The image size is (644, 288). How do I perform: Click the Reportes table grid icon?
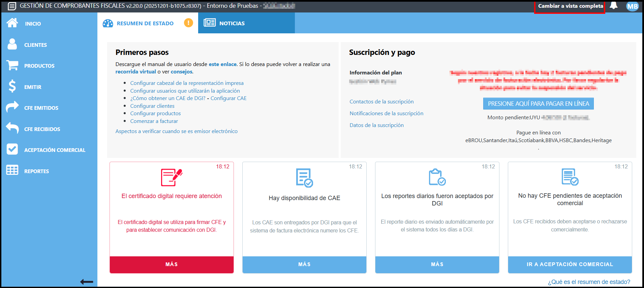point(12,170)
